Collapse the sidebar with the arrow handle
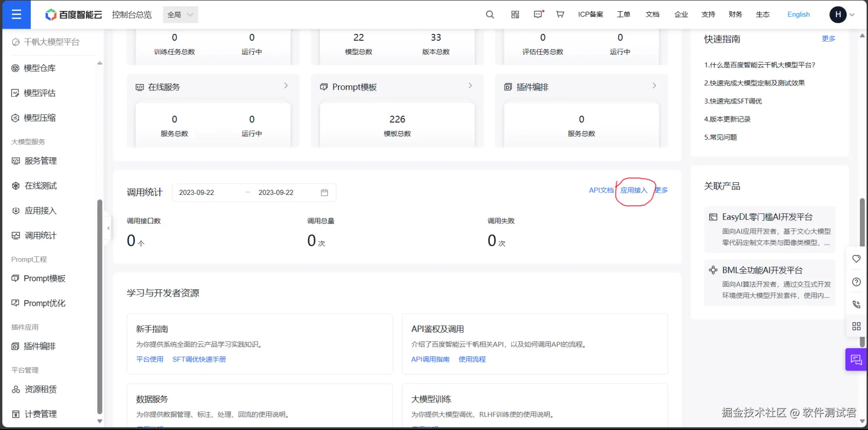Image resolution: width=868 pixels, height=430 pixels. pyautogui.click(x=108, y=228)
